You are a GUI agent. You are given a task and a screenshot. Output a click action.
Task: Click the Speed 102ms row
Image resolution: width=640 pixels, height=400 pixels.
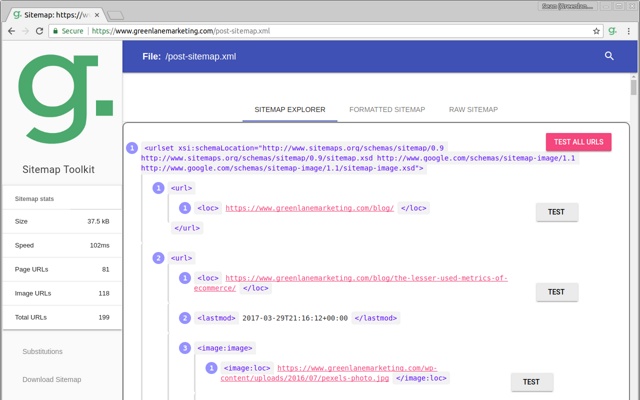pyautogui.click(x=62, y=245)
